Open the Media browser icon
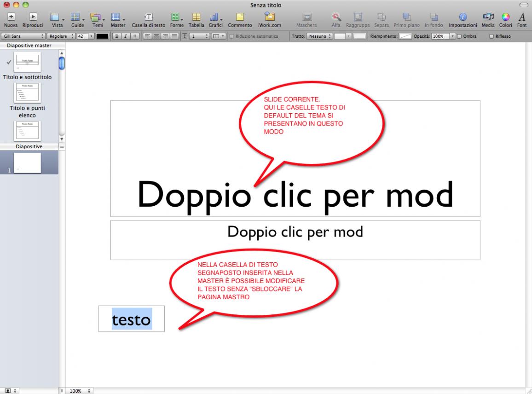Viewport: 532px width, 394px height. tap(488, 17)
